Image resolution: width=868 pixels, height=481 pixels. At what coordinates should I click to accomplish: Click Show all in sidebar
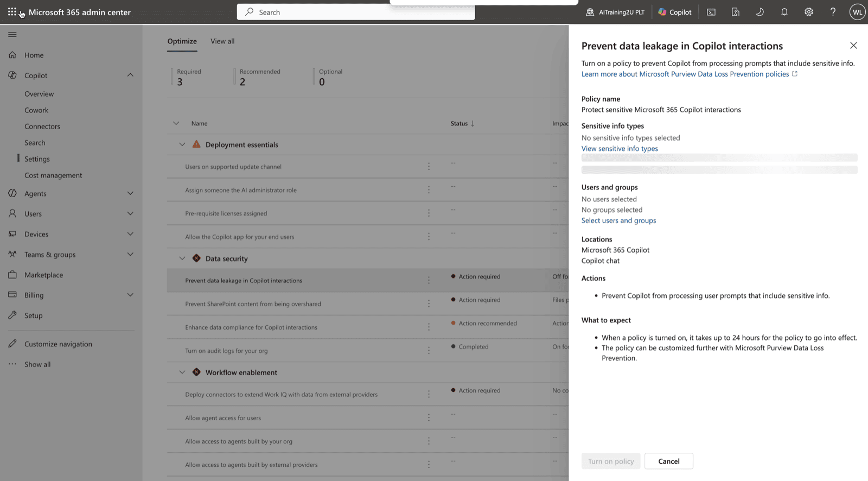tap(37, 365)
